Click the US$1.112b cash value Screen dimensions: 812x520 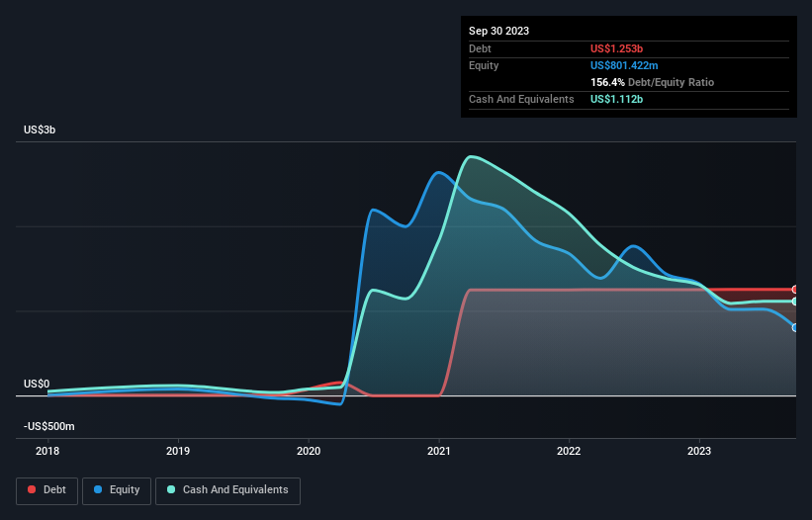[x=616, y=99]
